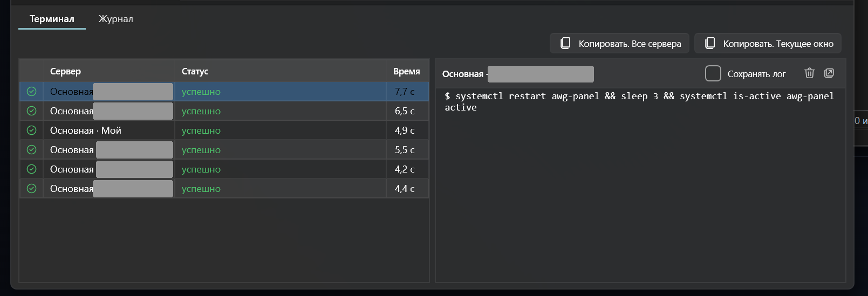The image size is (868, 296).
Task: Click успешно status in the 7,7 с row
Action: click(201, 92)
